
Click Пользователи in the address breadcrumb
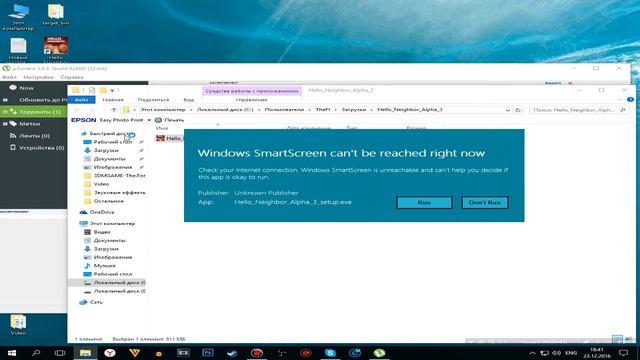(284, 110)
